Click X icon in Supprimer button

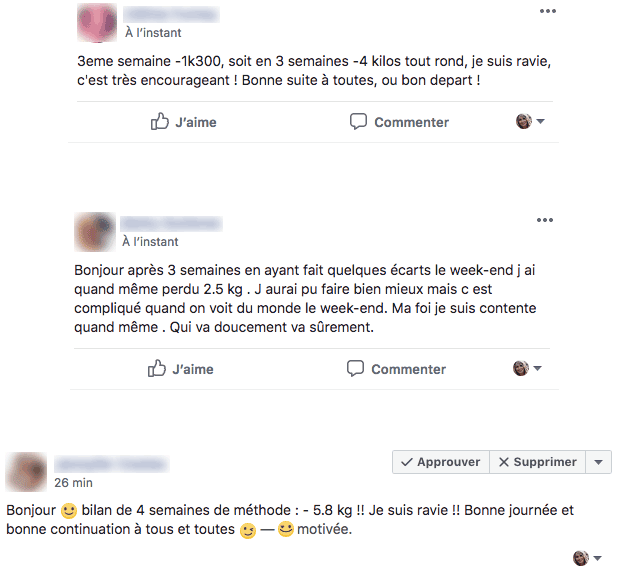pyautogui.click(x=504, y=462)
